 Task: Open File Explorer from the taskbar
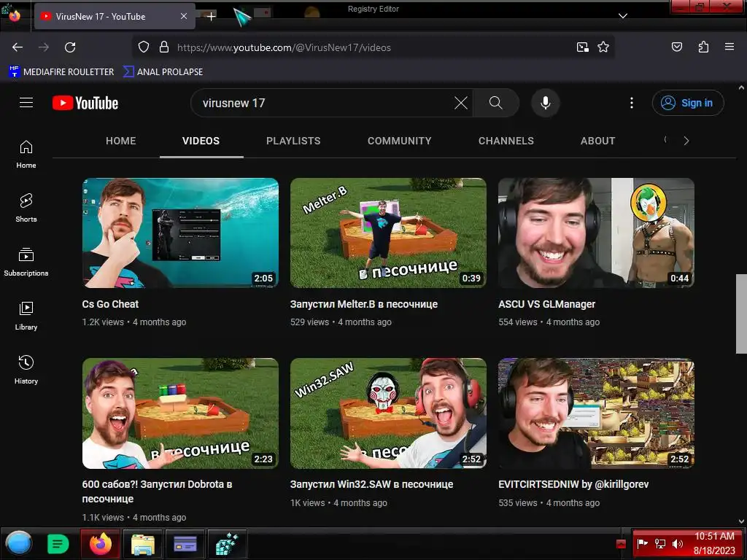pos(142,543)
